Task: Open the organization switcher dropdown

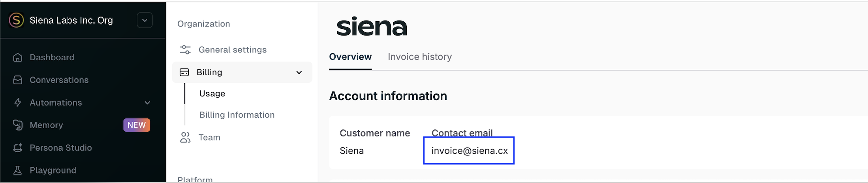Action: pyautogui.click(x=145, y=21)
